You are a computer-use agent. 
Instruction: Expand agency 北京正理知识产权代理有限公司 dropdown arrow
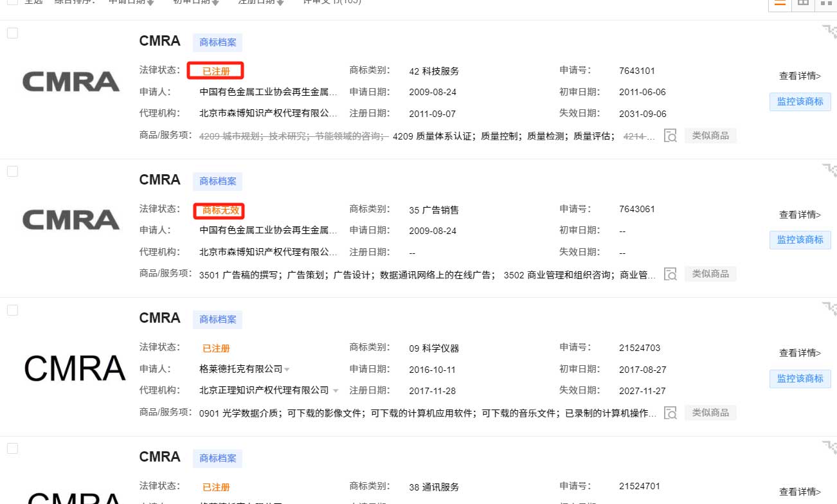click(x=335, y=391)
